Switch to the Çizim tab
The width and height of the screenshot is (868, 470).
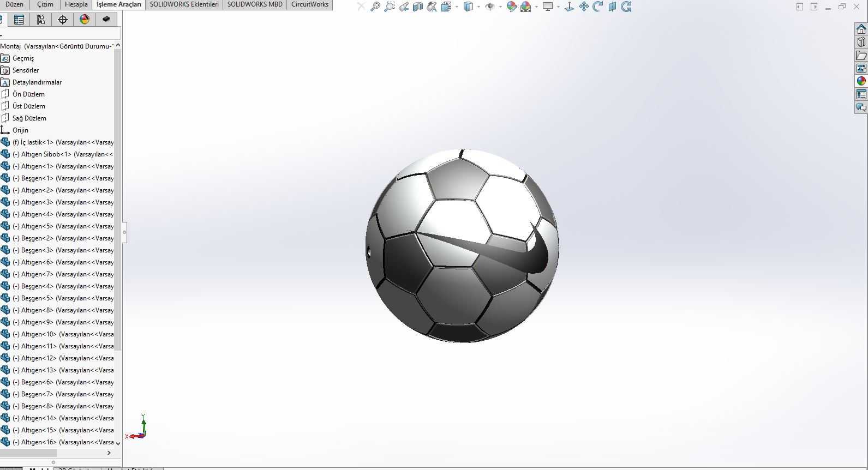45,4
